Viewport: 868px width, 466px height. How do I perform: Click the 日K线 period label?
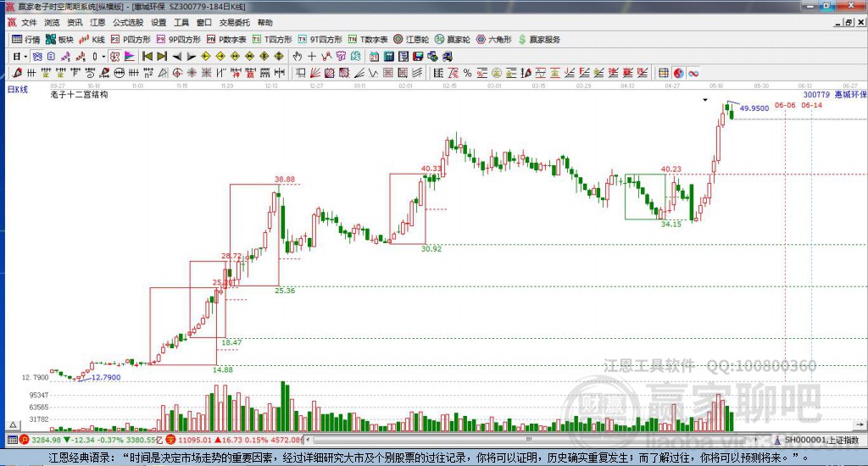[17, 89]
